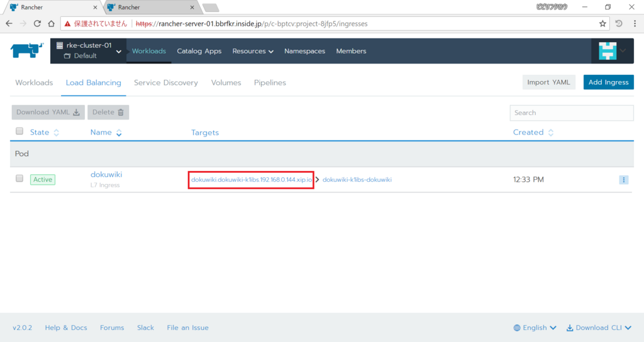The width and height of the screenshot is (644, 342).
Task: Open the Pipelines tab
Action: [x=270, y=82]
